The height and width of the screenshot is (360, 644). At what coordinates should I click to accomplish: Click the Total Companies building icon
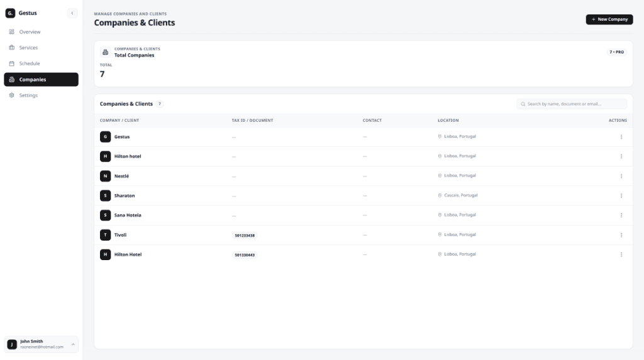[106, 52]
